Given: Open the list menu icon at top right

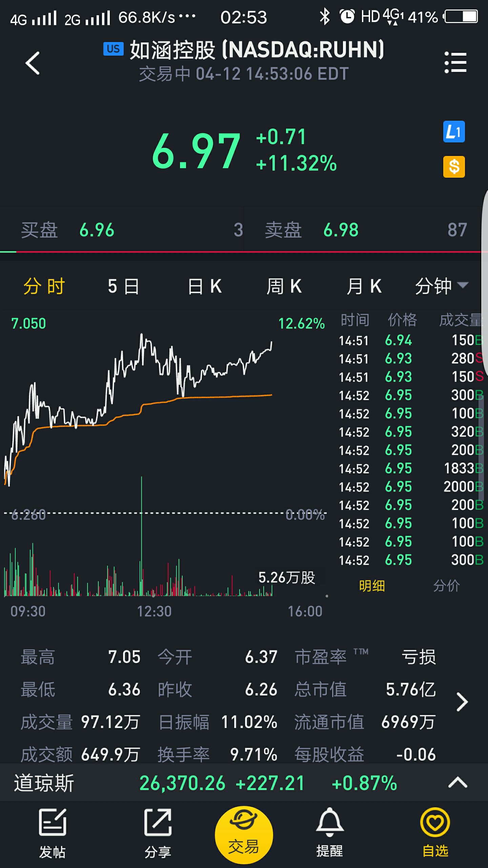Looking at the screenshot, I should (x=455, y=62).
